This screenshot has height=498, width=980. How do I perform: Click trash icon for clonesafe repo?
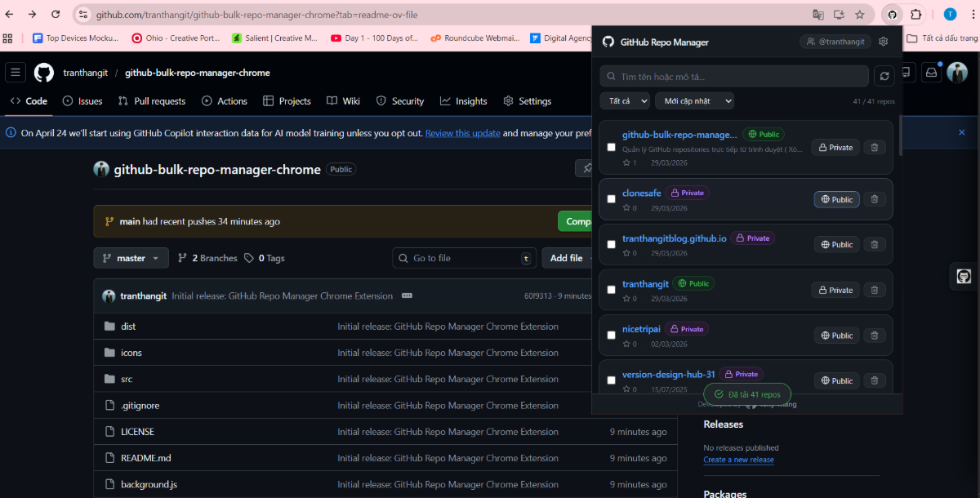tap(874, 199)
